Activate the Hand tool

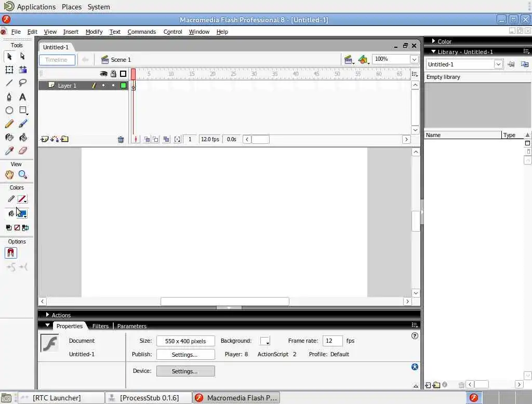click(9, 174)
